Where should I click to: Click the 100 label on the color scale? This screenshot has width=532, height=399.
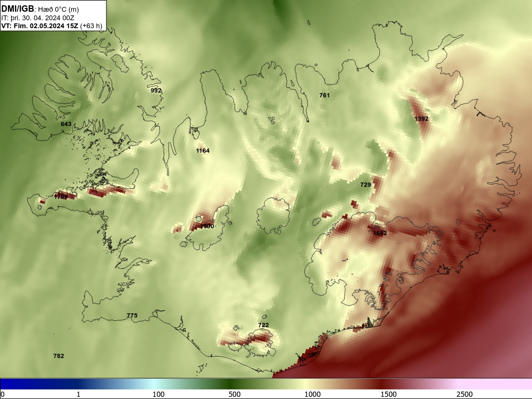(x=158, y=394)
